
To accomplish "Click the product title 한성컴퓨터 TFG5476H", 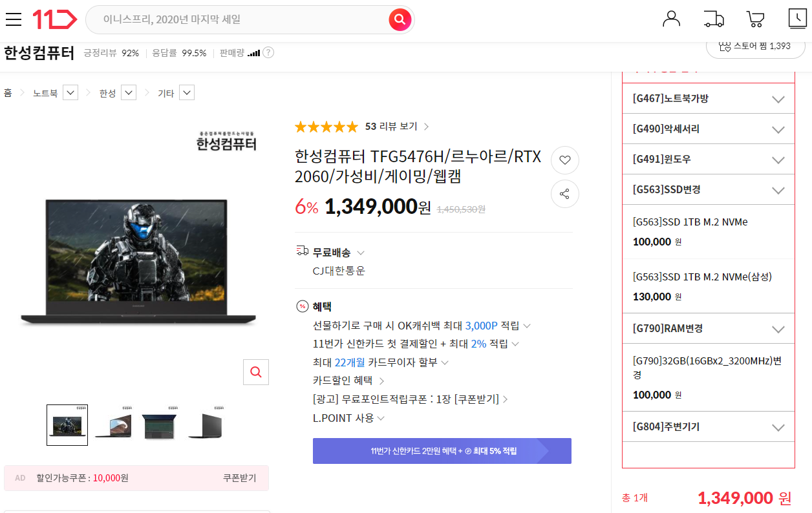I will [x=418, y=166].
